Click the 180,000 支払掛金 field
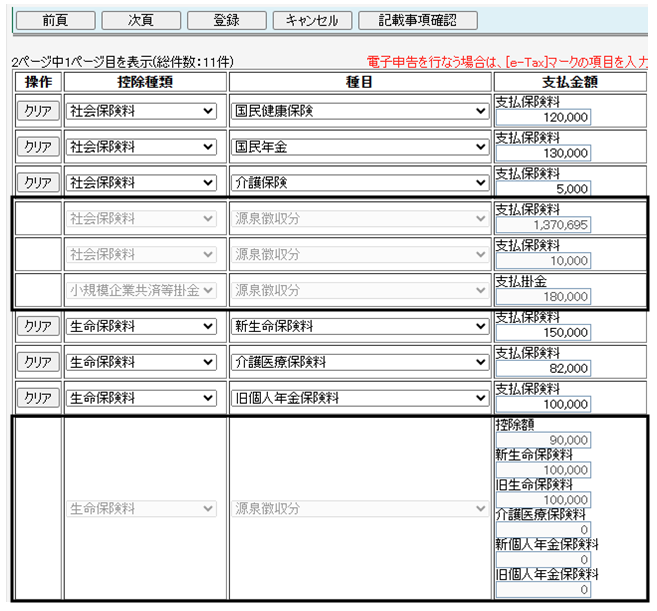This screenshot has height=611, width=657. tap(543, 296)
